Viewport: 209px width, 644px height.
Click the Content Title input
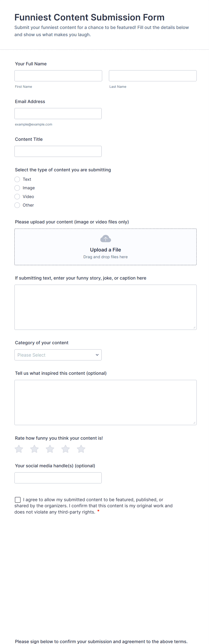[58, 151]
